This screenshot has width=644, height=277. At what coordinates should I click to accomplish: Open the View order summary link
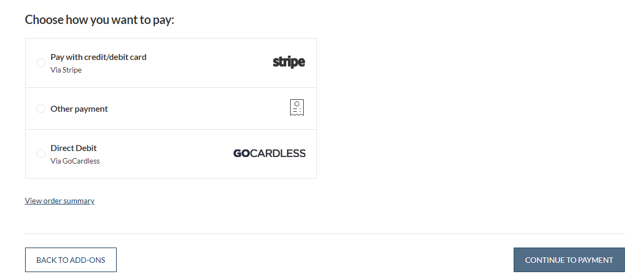[x=59, y=201]
